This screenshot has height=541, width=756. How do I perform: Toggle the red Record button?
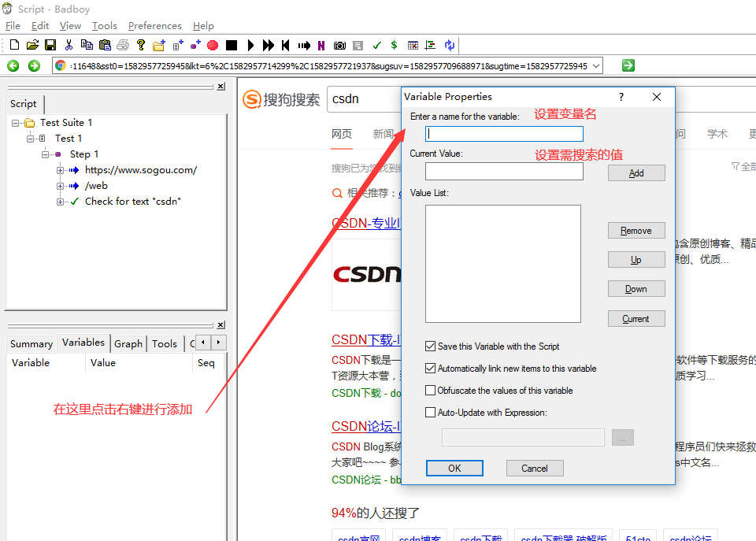pyautogui.click(x=213, y=46)
